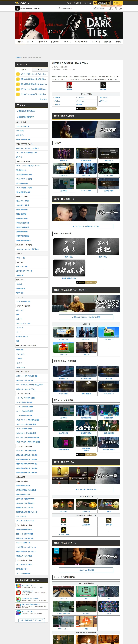This screenshot has width=138, height=644.
Task: Click the お気に入り追加 button
Action: [99, 8]
